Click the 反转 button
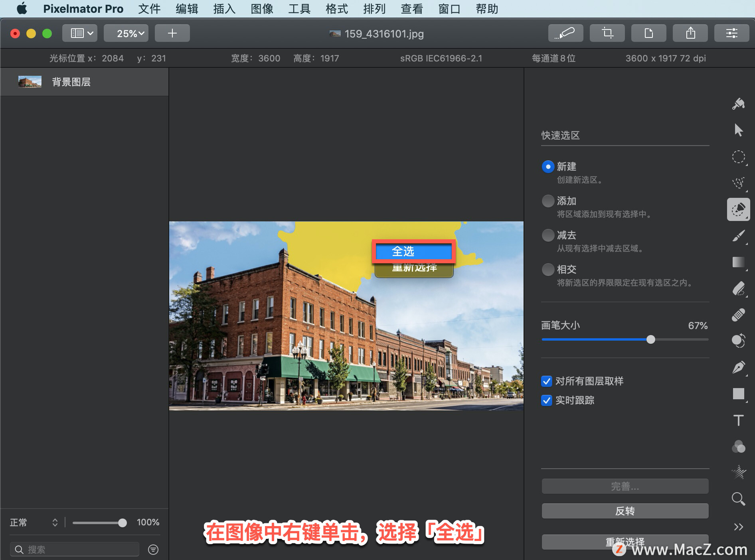 624,511
